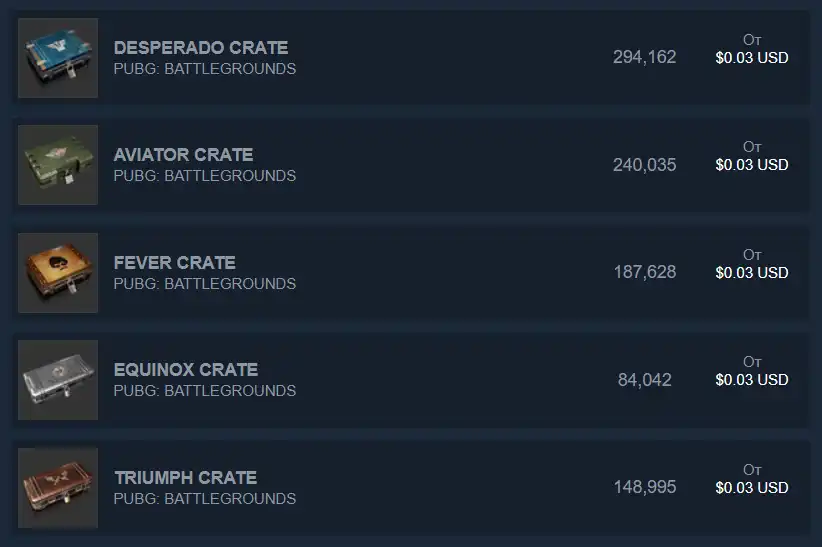Image resolution: width=822 pixels, height=547 pixels.
Task: Click the Equinox Crate quantity 84,042
Action: 644,380
